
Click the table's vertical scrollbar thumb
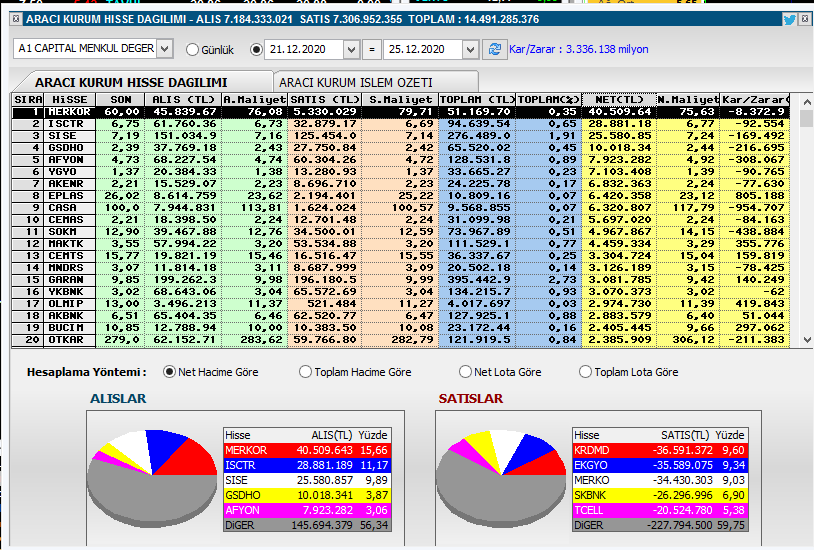(x=806, y=118)
